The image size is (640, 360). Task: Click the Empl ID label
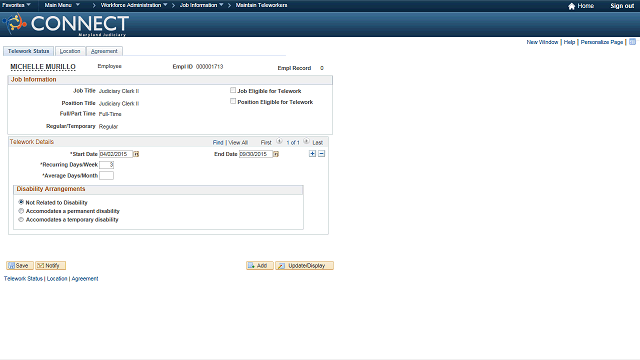[182, 67]
